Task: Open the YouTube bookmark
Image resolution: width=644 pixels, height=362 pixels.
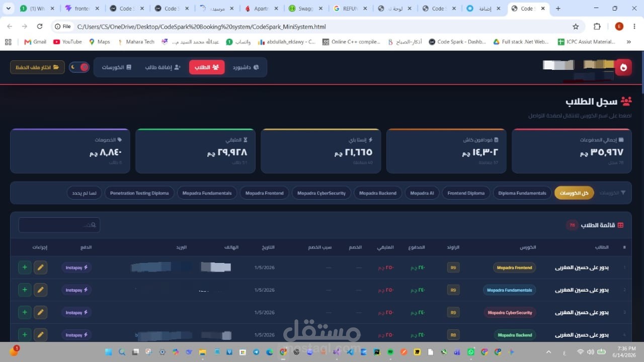Action: (67, 42)
